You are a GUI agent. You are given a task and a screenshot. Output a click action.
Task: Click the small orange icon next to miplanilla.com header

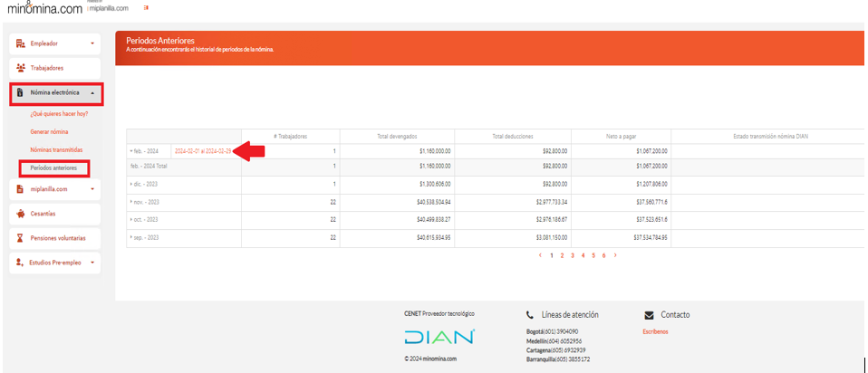click(x=146, y=8)
